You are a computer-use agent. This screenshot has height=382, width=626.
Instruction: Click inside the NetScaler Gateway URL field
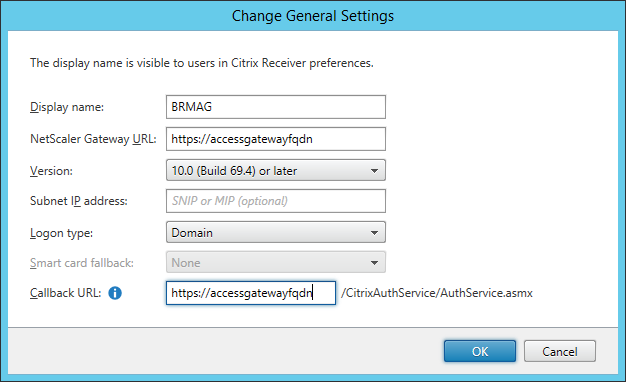click(x=276, y=139)
